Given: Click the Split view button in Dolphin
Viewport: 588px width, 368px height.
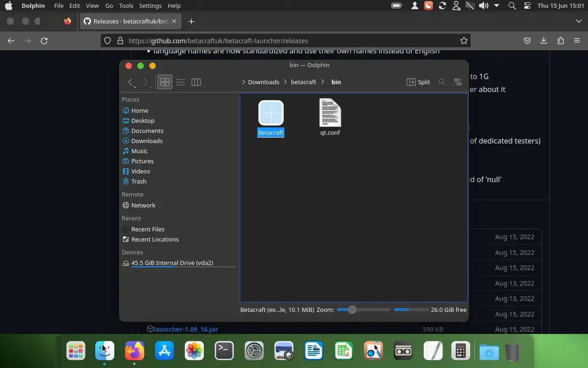Looking at the screenshot, I should [418, 82].
